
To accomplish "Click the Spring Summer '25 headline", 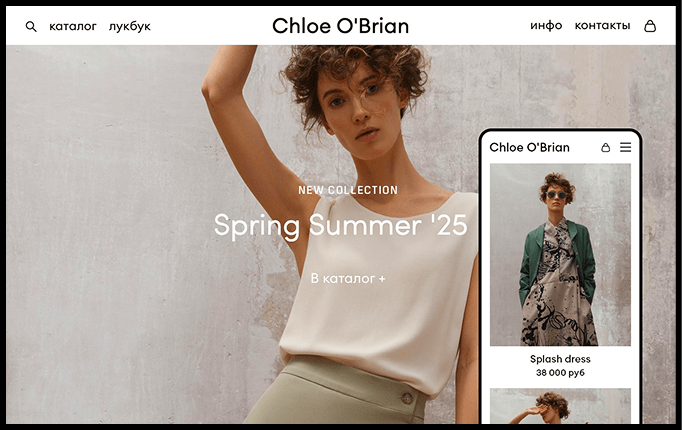I will click(x=341, y=226).
